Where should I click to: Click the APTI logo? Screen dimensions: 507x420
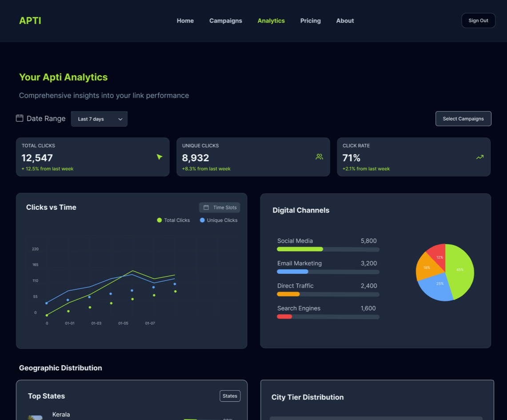(30, 20)
